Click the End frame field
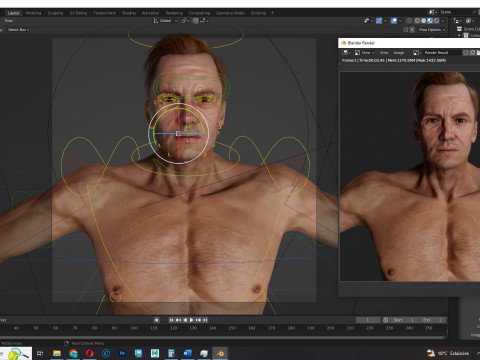Screen dimensions: 480x360 [x=432, y=320]
